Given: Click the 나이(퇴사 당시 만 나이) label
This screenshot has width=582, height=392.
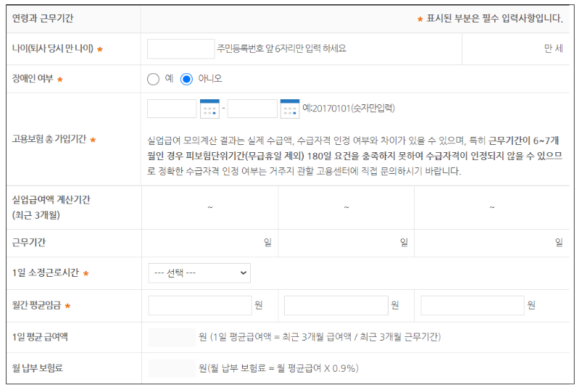Looking at the screenshot, I should tap(53, 49).
